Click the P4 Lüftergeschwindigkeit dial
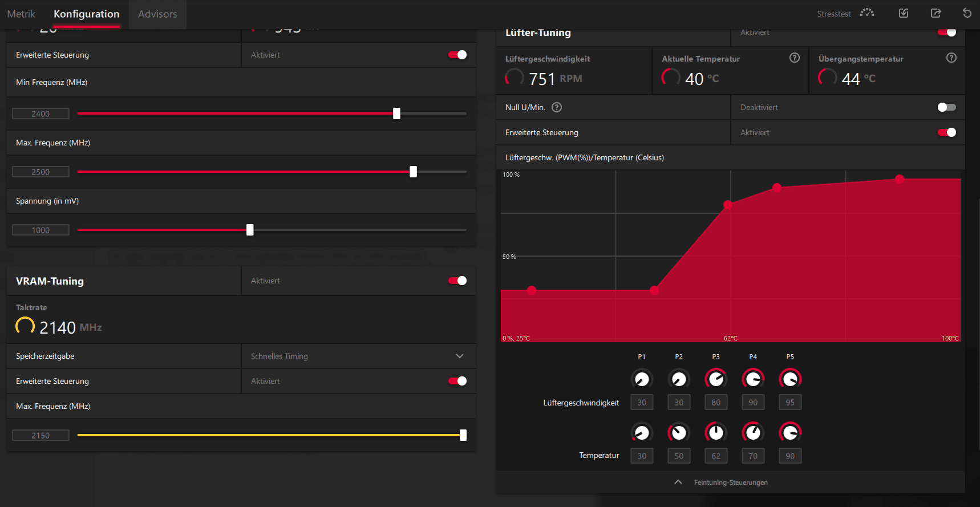The image size is (980, 507). pyautogui.click(x=753, y=379)
